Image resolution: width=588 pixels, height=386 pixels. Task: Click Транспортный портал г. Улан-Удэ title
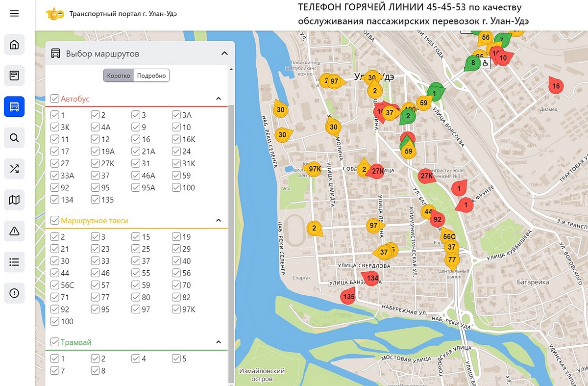[x=123, y=14]
